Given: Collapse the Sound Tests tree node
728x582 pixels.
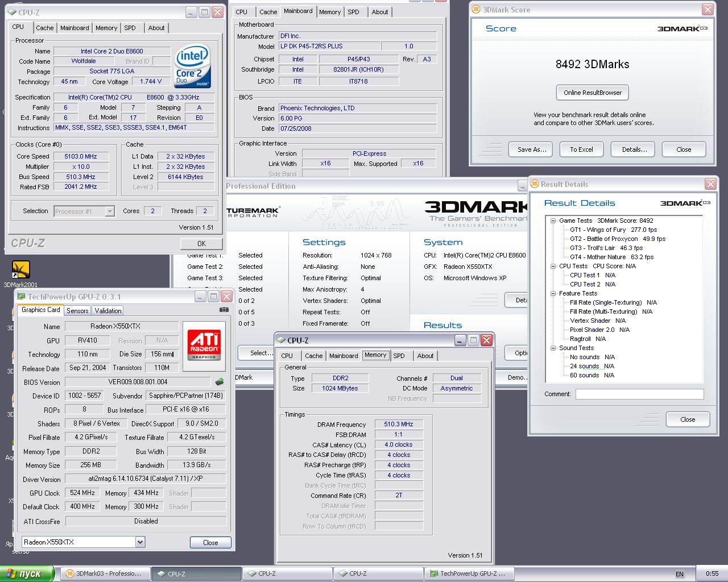Looking at the screenshot, I should pos(553,348).
